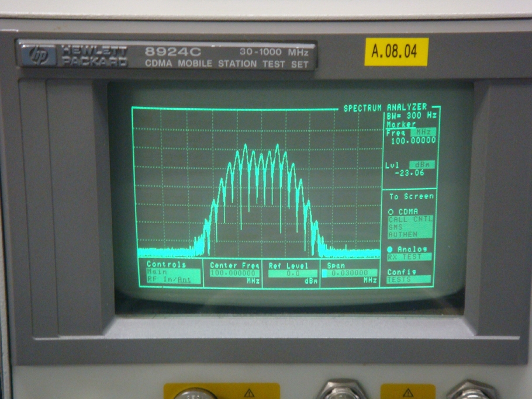Viewport: 532px width, 399px height.
Task: Go to the RX TEST screen
Action: 409,257
